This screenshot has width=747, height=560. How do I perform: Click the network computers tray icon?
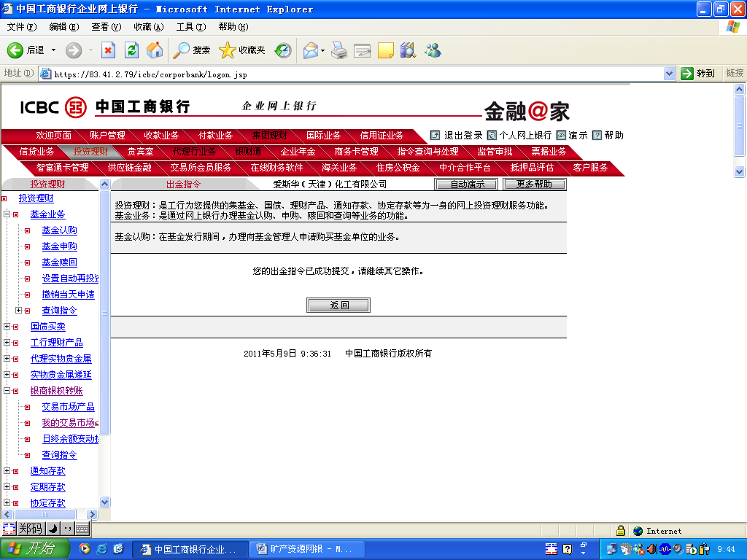pyautogui.click(x=612, y=549)
